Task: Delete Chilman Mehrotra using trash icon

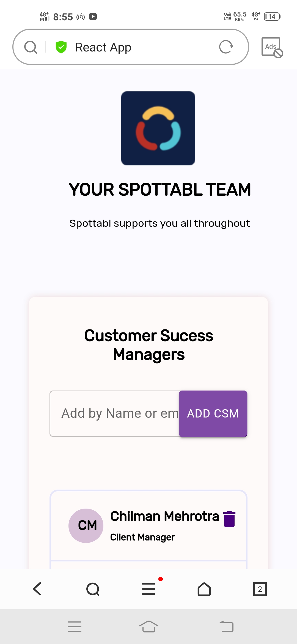Action: (x=229, y=517)
